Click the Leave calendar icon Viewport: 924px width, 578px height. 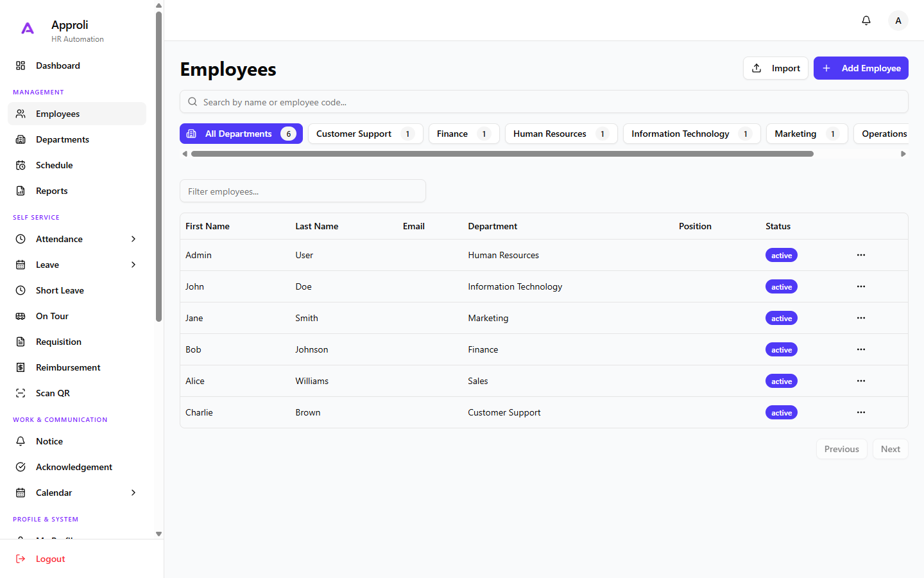(21, 265)
